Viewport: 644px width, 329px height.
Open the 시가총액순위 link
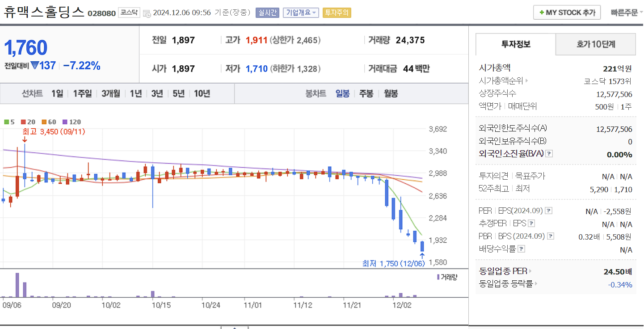coord(503,81)
